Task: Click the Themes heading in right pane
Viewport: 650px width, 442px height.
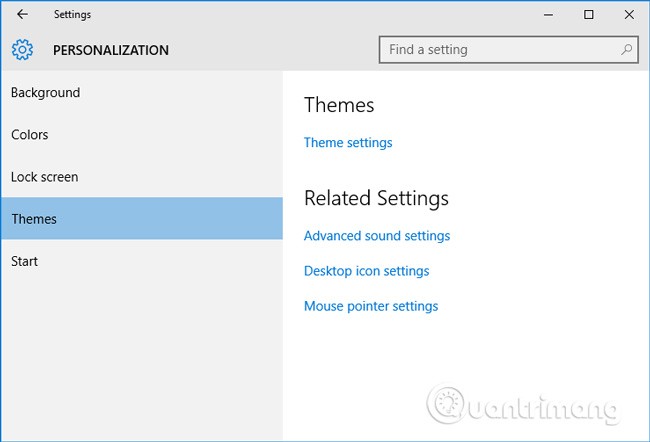Action: [x=339, y=105]
